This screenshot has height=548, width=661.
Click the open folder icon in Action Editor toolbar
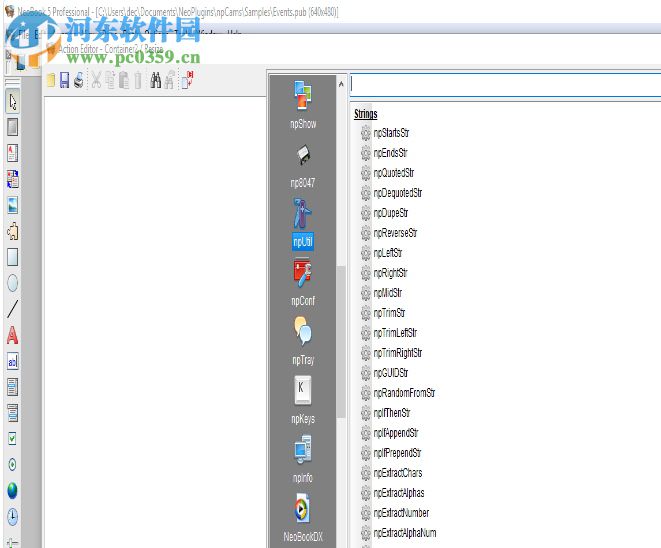(51, 80)
